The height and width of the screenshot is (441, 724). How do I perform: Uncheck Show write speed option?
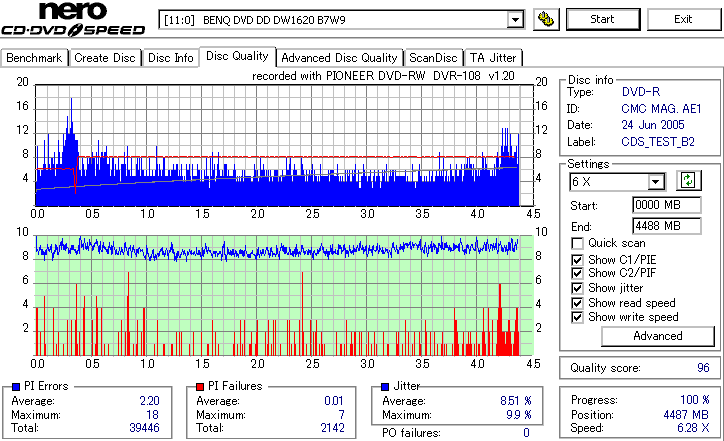(x=577, y=317)
